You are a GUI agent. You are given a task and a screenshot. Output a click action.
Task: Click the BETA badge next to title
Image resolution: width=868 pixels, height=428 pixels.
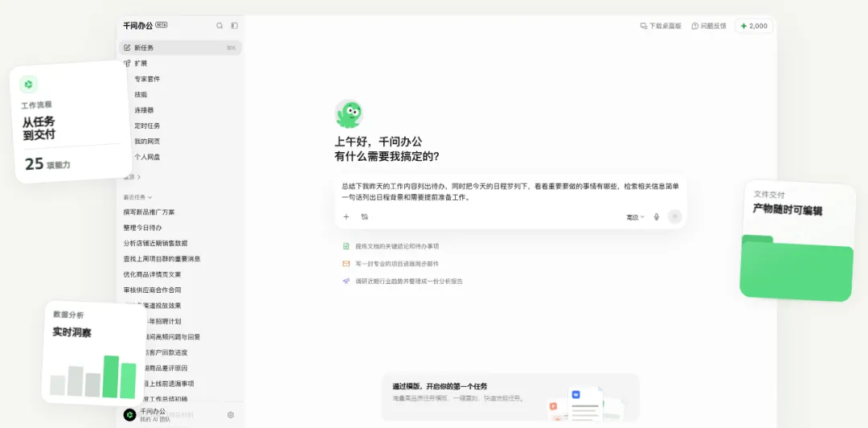pos(161,25)
